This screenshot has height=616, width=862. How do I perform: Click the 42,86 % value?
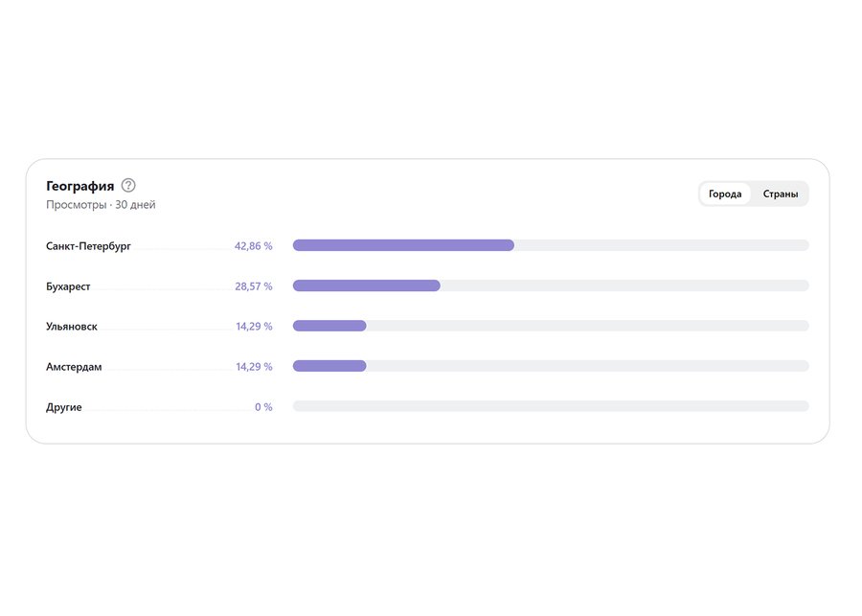pos(253,246)
